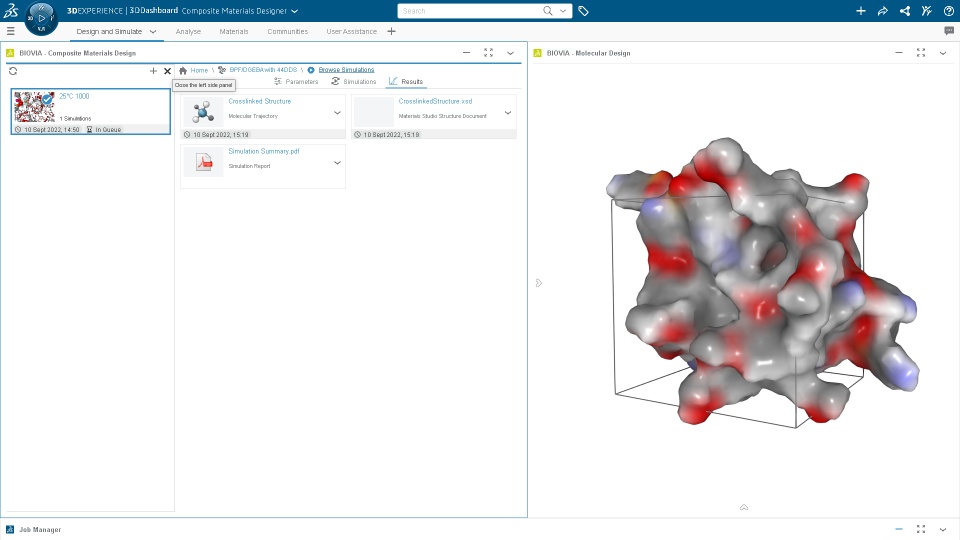This screenshot has width=960, height=540.
Task: Select the Design and Simulate tab
Action: (x=109, y=31)
